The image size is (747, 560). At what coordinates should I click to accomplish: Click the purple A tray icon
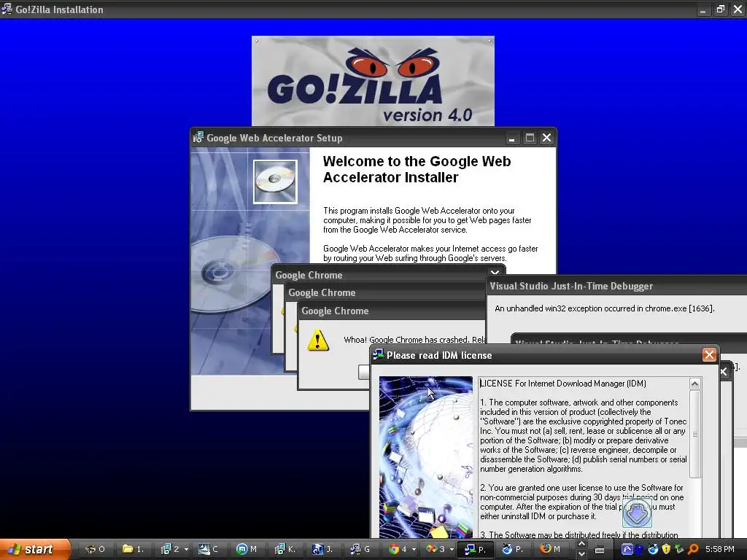click(x=627, y=550)
